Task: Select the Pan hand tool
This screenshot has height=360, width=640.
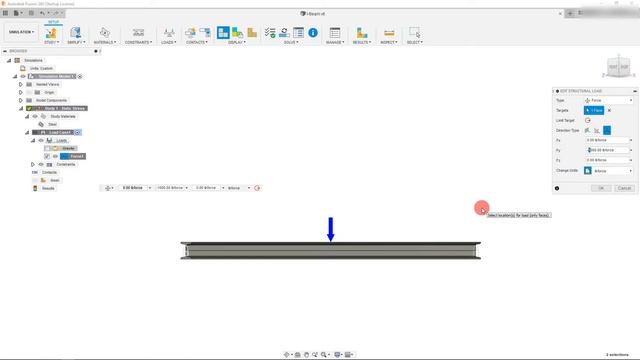Action: coord(306,355)
